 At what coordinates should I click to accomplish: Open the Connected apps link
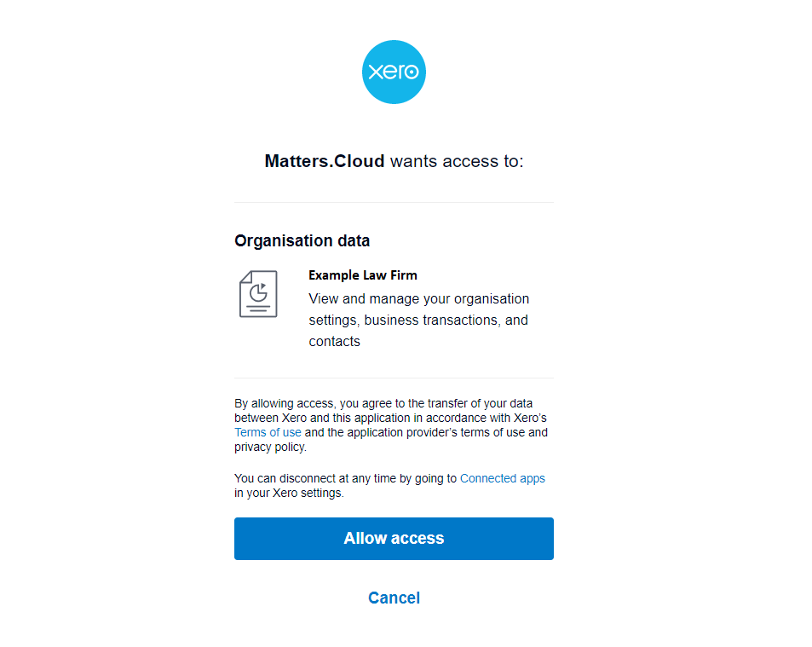503,478
